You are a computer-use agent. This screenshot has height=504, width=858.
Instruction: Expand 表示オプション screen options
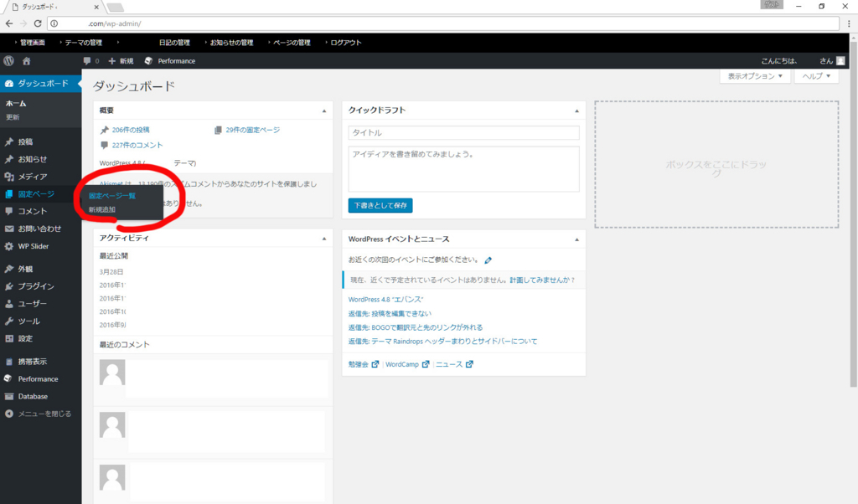(755, 76)
